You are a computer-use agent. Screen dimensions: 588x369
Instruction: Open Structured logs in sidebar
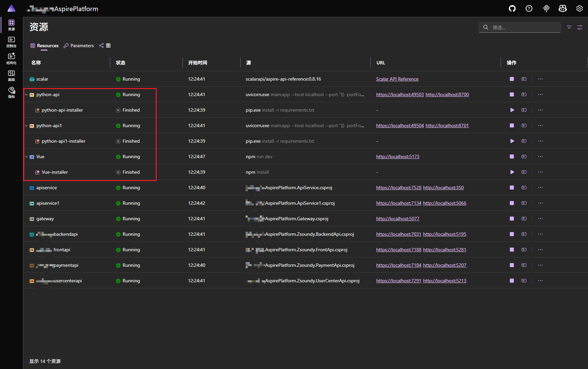(11, 59)
